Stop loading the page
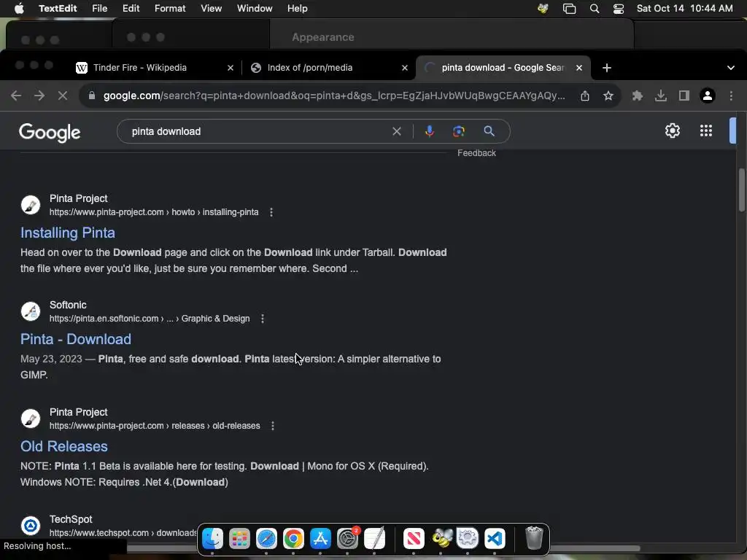The image size is (747, 560). (63, 96)
